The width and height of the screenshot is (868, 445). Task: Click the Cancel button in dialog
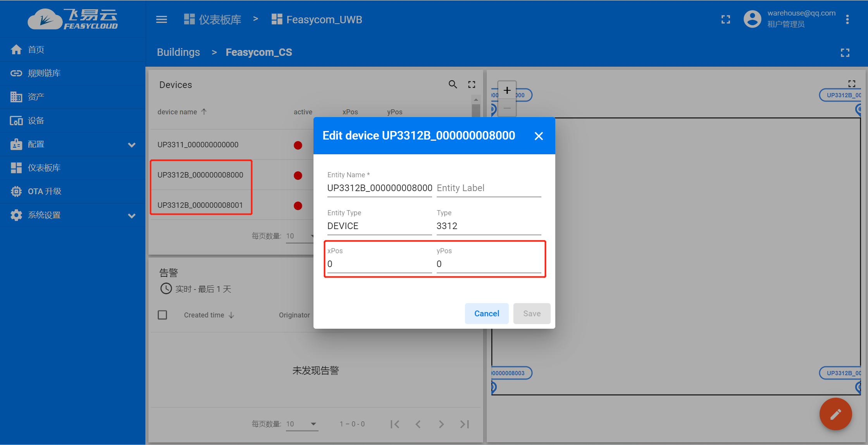(x=487, y=314)
